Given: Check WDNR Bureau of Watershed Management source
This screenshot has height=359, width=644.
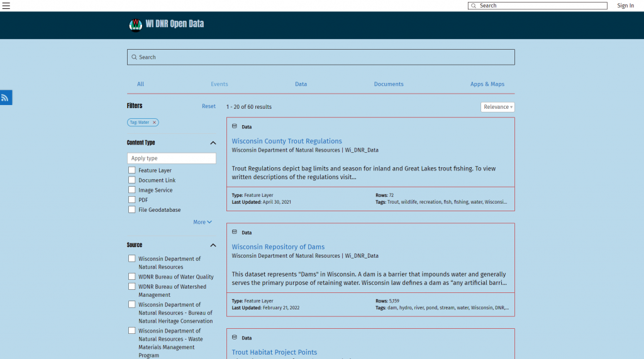Looking at the screenshot, I should pyautogui.click(x=132, y=286).
